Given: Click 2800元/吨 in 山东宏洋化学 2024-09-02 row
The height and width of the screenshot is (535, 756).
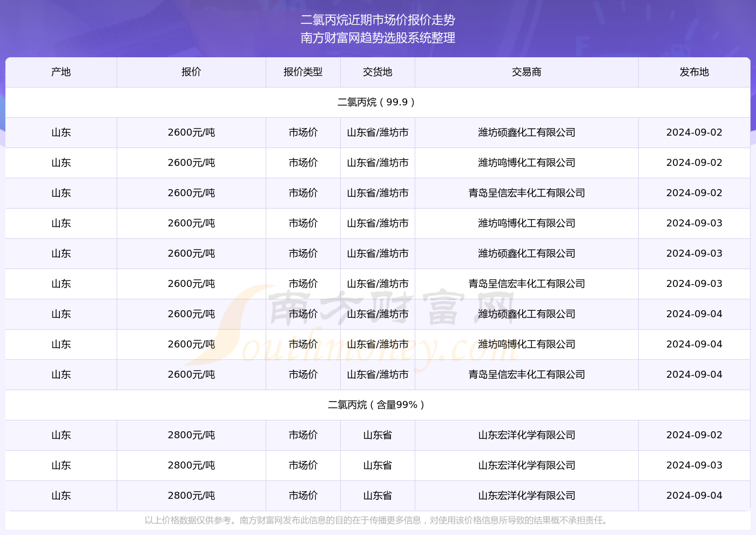Looking at the screenshot, I should coord(191,435).
